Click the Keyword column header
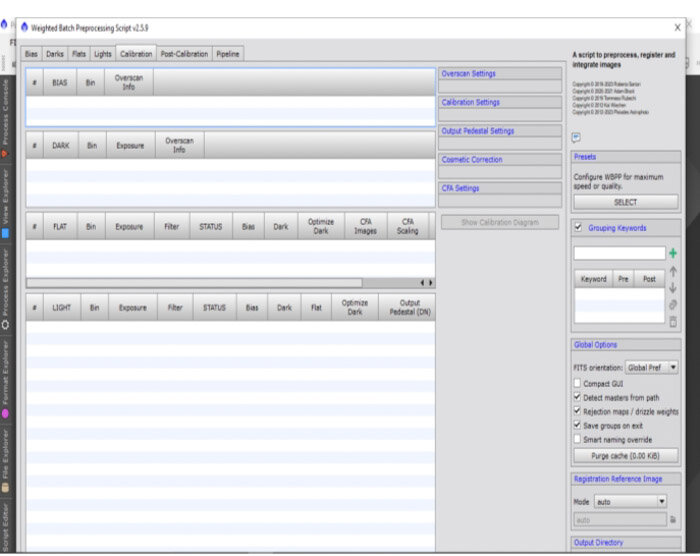700x556 pixels. 593,279
